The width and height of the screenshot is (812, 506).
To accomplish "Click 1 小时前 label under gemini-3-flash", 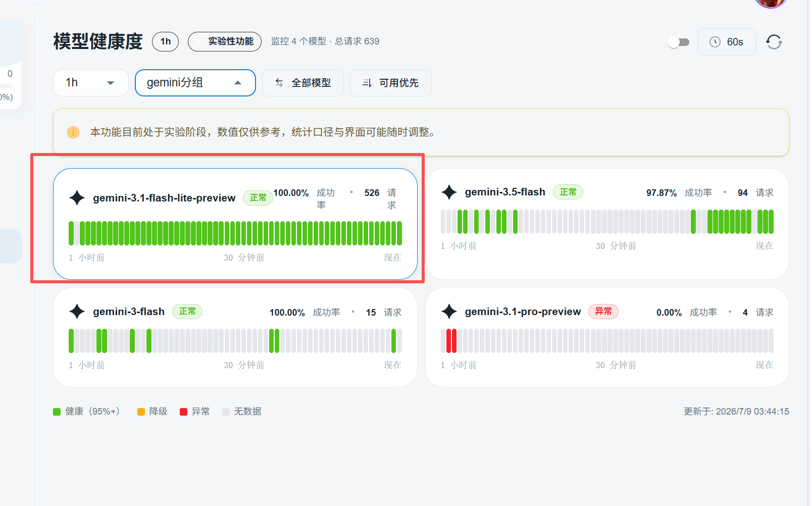I will [x=87, y=365].
